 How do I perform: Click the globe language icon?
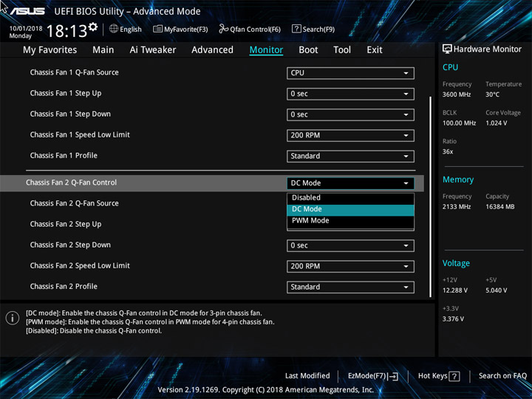pos(114,29)
